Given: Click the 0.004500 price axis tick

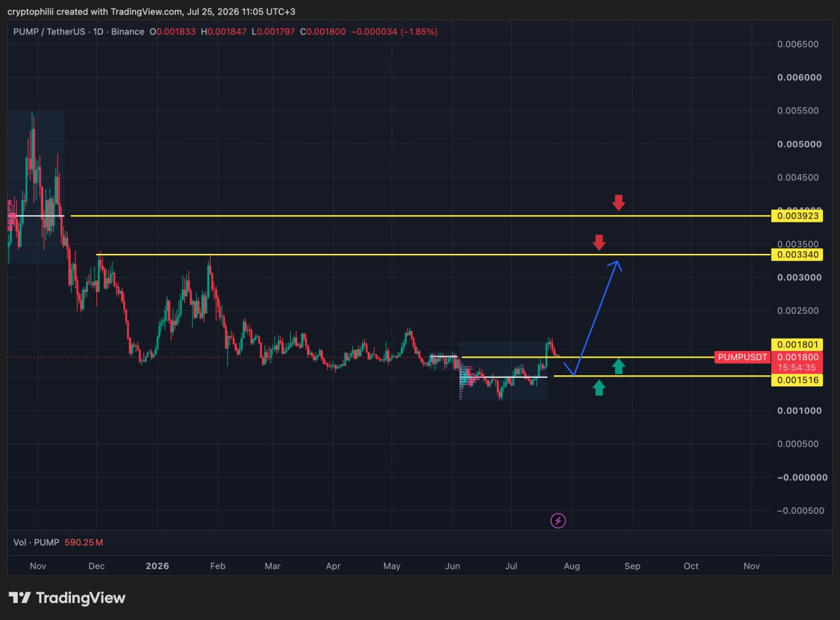Looking at the screenshot, I should [797, 178].
